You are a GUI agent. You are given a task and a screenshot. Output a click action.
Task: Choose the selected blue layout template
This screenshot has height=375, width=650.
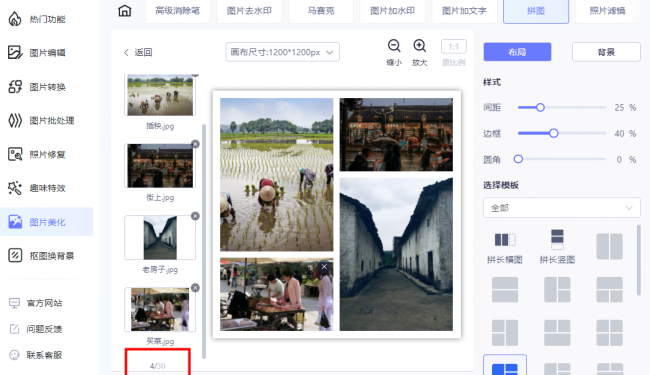[504, 366]
